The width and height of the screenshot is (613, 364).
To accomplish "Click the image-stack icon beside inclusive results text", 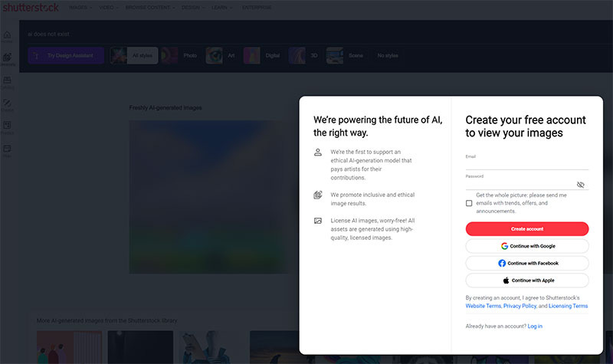I will pyautogui.click(x=318, y=195).
